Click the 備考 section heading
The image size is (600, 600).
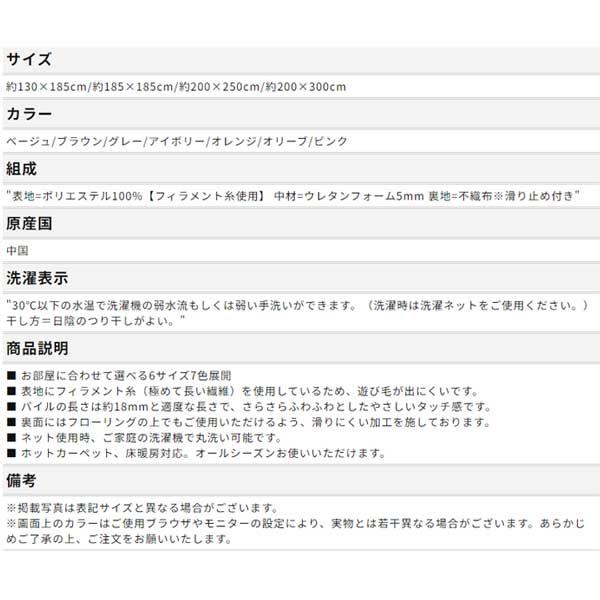[21, 481]
